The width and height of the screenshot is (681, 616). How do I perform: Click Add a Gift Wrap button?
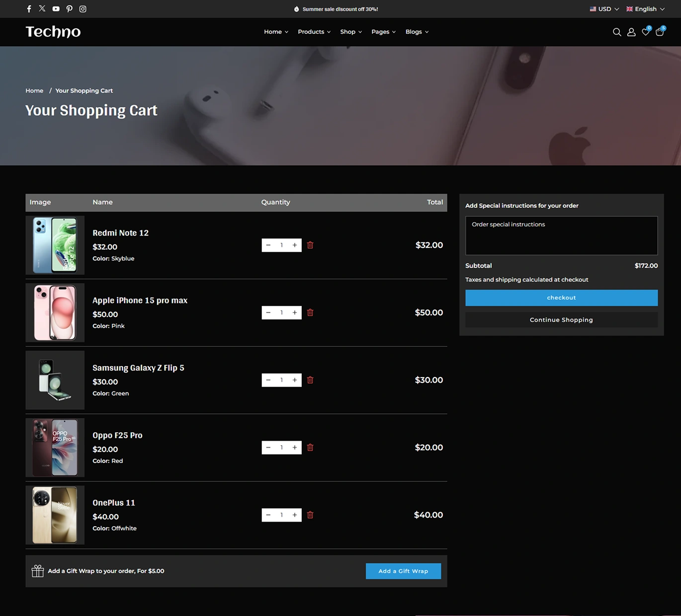pyautogui.click(x=403, y=571)
